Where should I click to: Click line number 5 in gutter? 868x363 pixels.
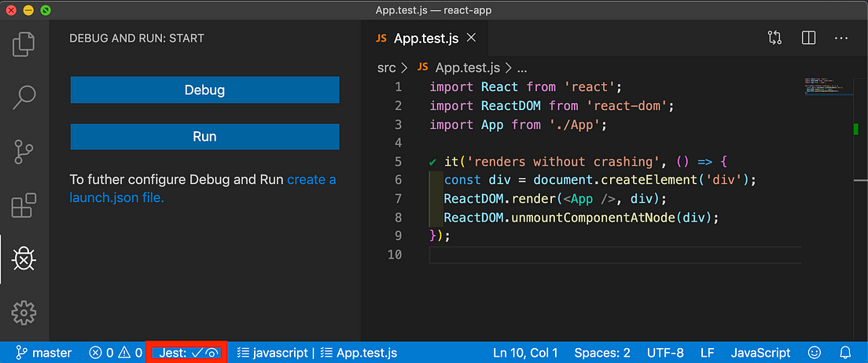tap(399, 162)
